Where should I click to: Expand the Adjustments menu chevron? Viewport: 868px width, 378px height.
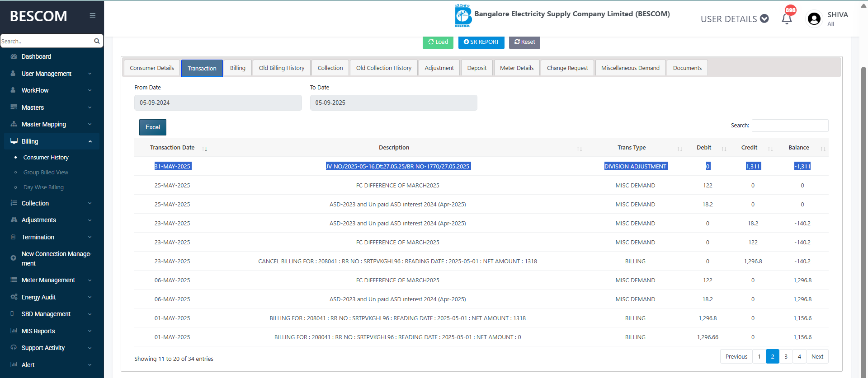click(90, 220)
